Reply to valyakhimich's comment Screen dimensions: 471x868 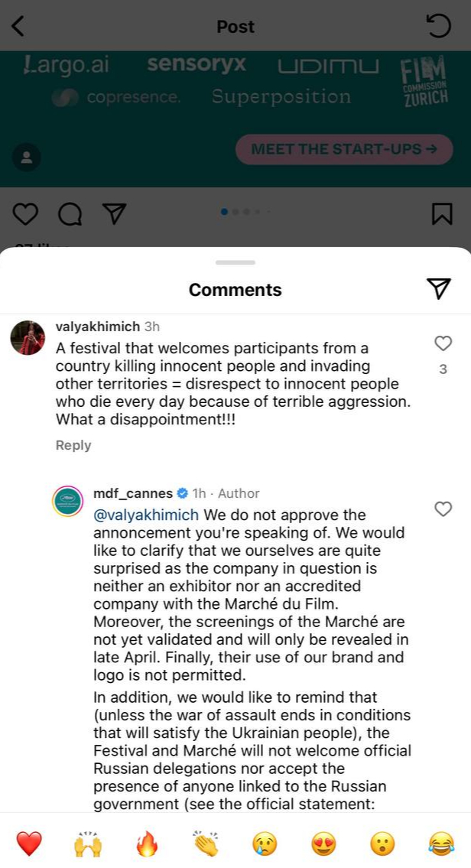73,445
